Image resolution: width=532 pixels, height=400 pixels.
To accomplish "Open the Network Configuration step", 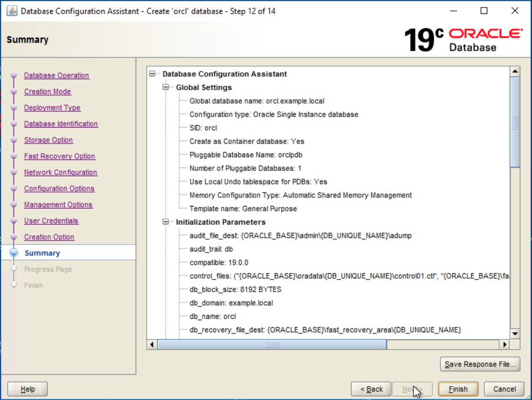I will pyautogui.click(x=61, y=172).
